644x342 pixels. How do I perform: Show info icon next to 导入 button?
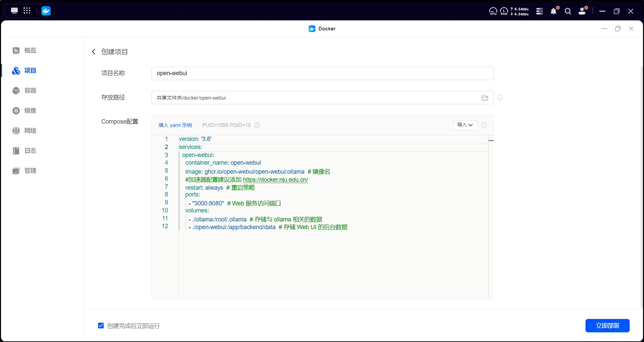tap(484, 125)
